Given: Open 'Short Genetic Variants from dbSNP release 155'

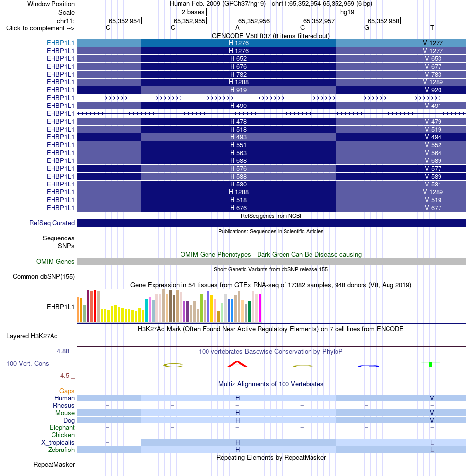Looking at the screenshot, I should [271, 269].
